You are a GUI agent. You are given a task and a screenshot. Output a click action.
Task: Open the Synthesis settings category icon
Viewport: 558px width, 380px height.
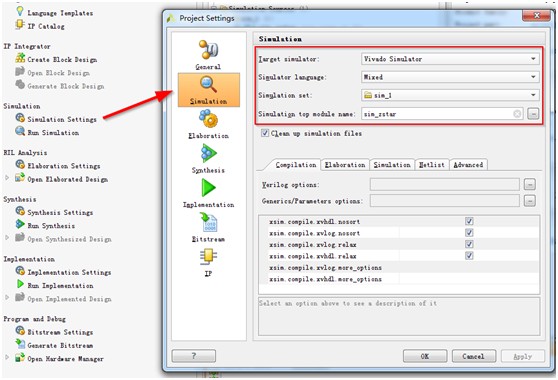coord(209,154)
